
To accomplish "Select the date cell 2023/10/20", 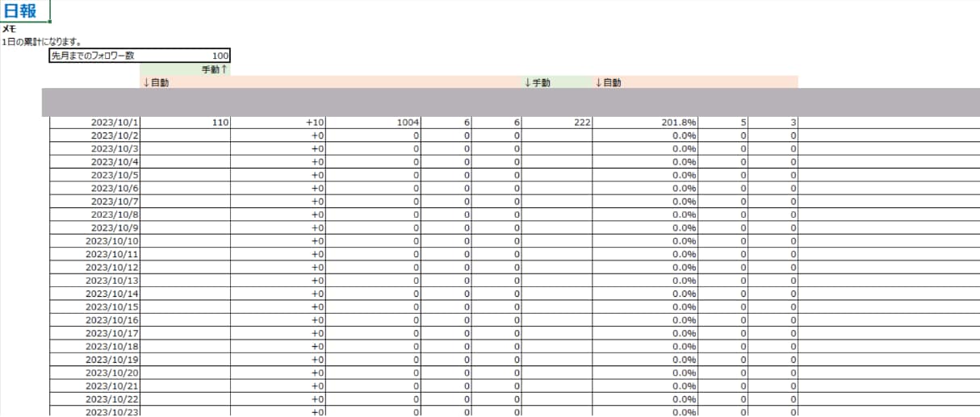I will coord(95,373).
